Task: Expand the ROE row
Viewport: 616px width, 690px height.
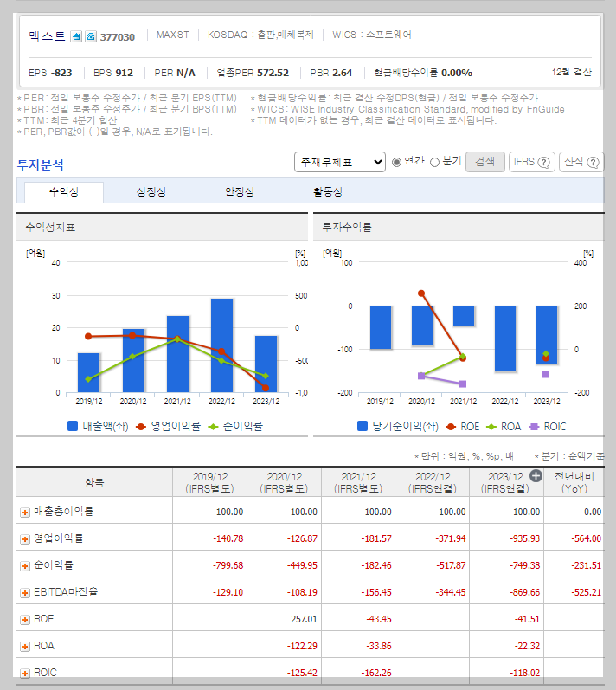Action: [25, 620]
